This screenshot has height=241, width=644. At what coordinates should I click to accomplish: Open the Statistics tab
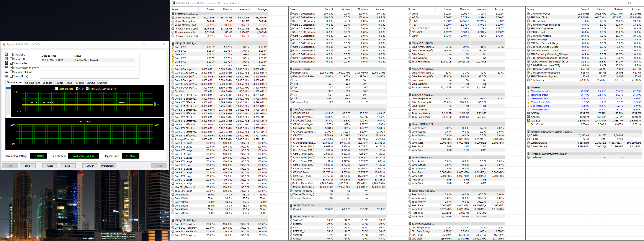tap(102, 83)
